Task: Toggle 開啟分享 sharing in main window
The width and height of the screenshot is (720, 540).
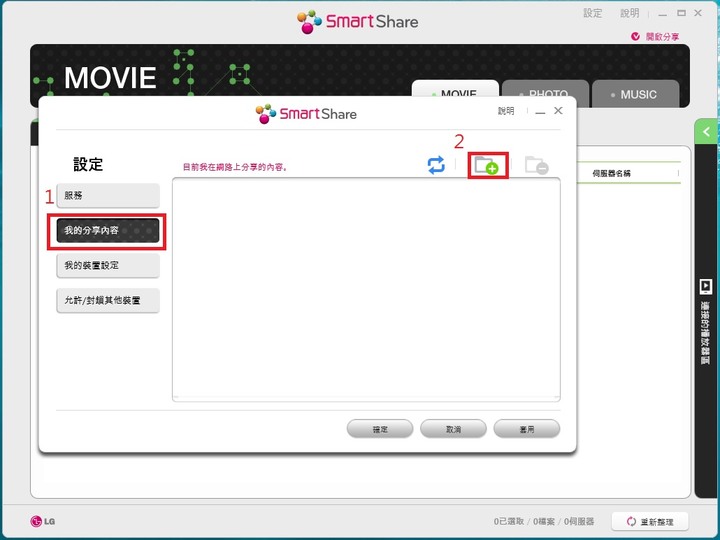Action: [655, 37]
